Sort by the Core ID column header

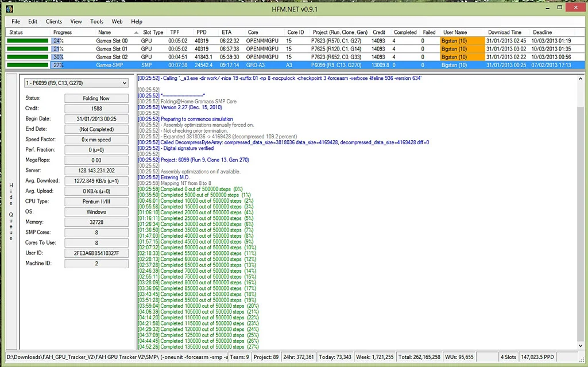pos(296,32)
